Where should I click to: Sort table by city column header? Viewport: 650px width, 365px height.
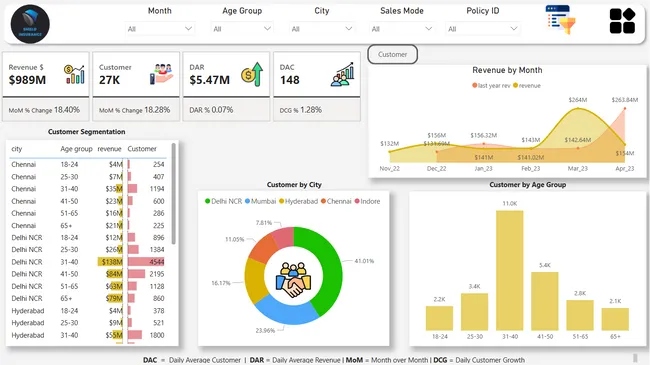(x=17, y=149)
